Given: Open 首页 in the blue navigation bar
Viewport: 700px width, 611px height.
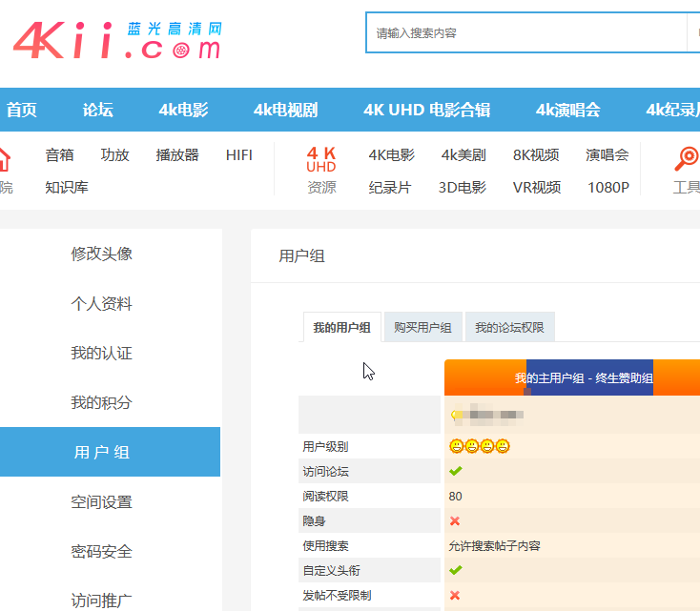Looking at the screenshot, I should click(x=21, y=110).
